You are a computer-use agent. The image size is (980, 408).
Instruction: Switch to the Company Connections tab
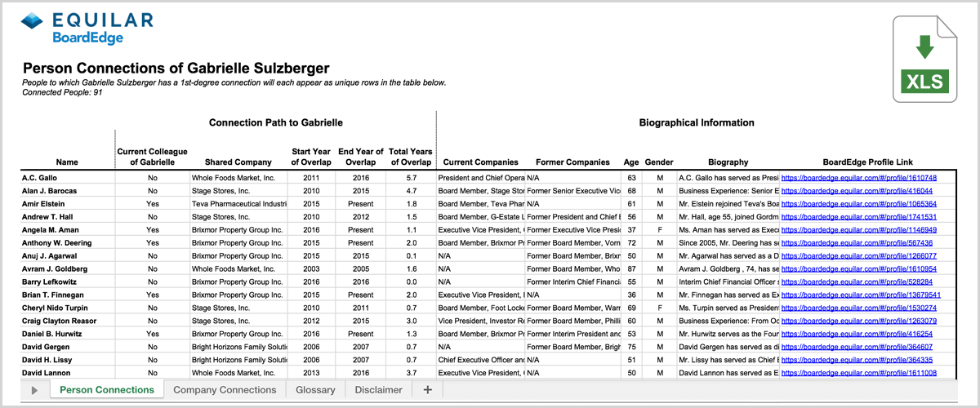225,390
